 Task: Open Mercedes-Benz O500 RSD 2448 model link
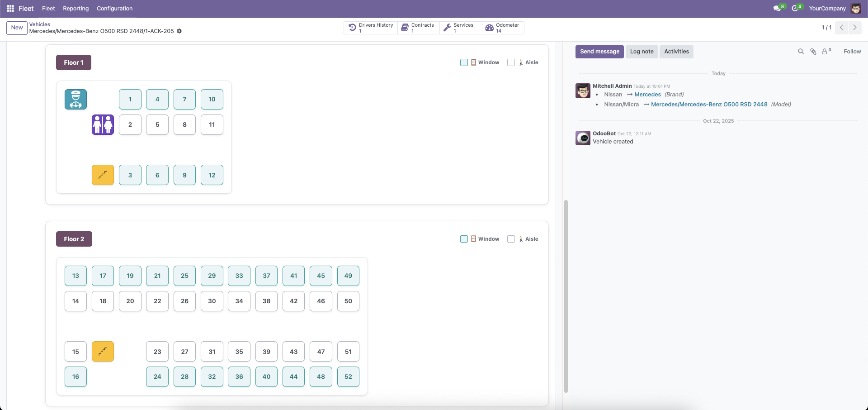(709, 105)
